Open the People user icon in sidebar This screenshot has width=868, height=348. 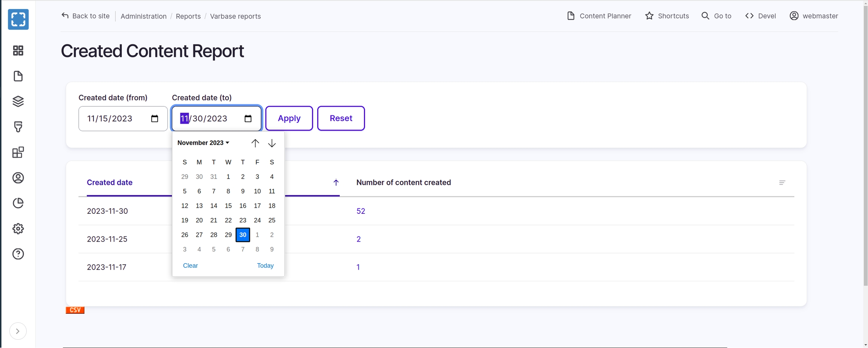pos(18,178)
